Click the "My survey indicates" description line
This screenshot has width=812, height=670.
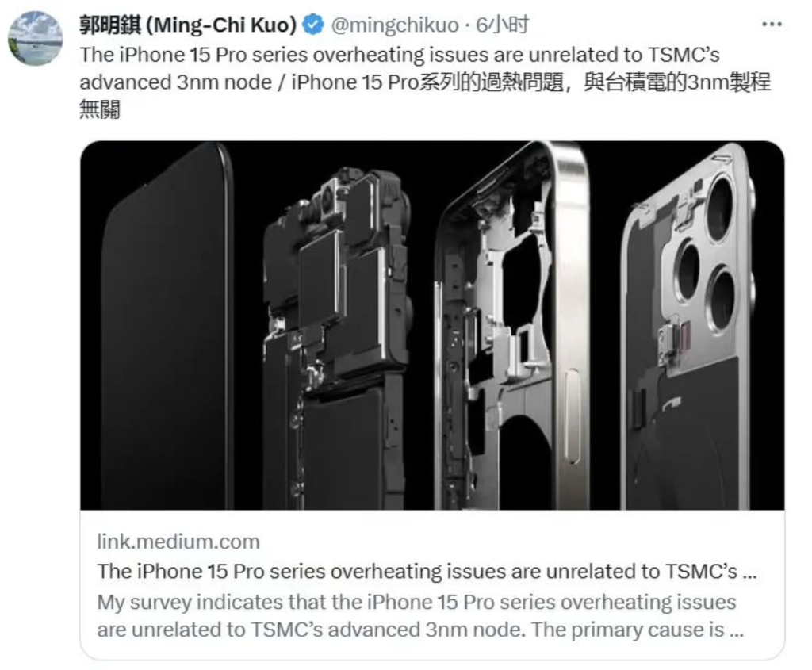tap(416, 602)
